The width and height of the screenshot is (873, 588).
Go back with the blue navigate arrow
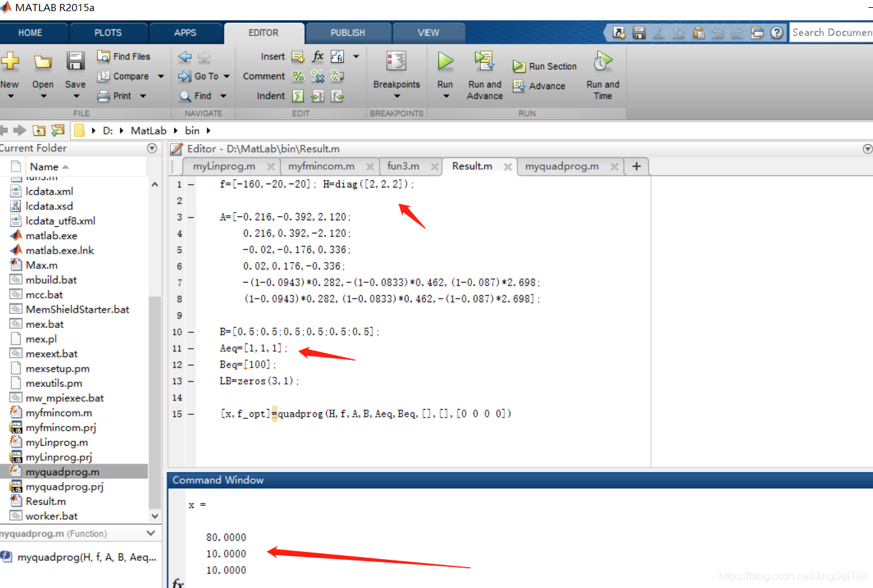(x=185, y=56)
